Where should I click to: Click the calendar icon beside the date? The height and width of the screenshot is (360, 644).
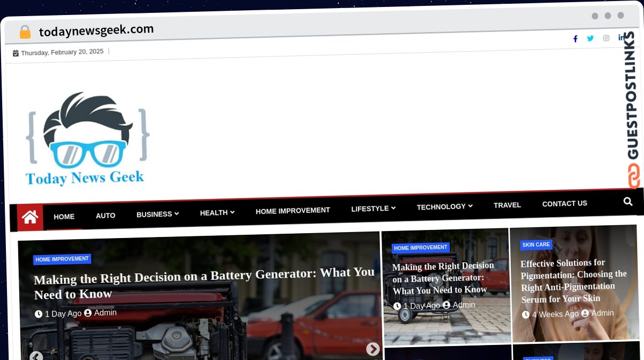pos(16,53)
